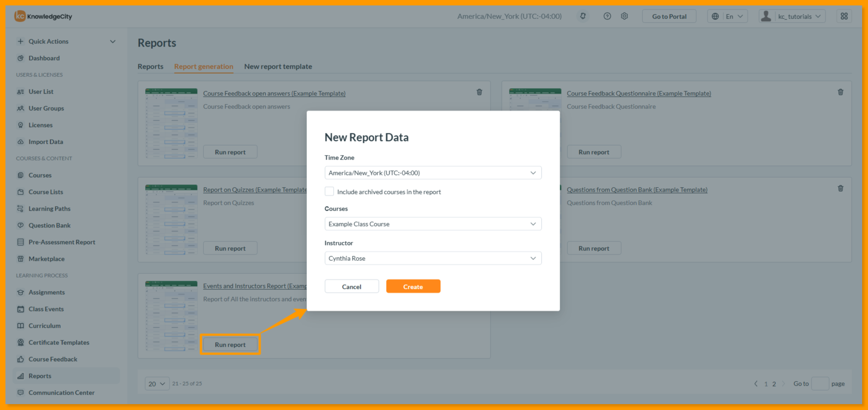Expand the Quick Actions menu
Image resolution: width=868 pixels, height=410 pixels.
(66, 41)
